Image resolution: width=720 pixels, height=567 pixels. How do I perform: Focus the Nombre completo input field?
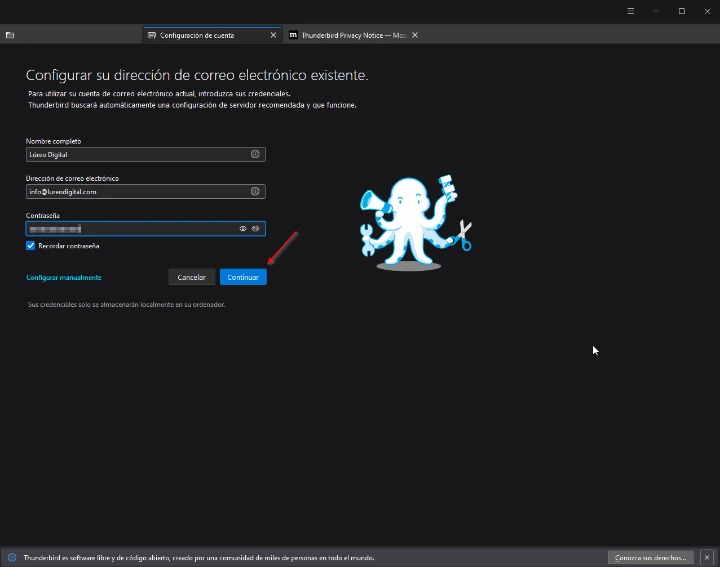[146, 154]
